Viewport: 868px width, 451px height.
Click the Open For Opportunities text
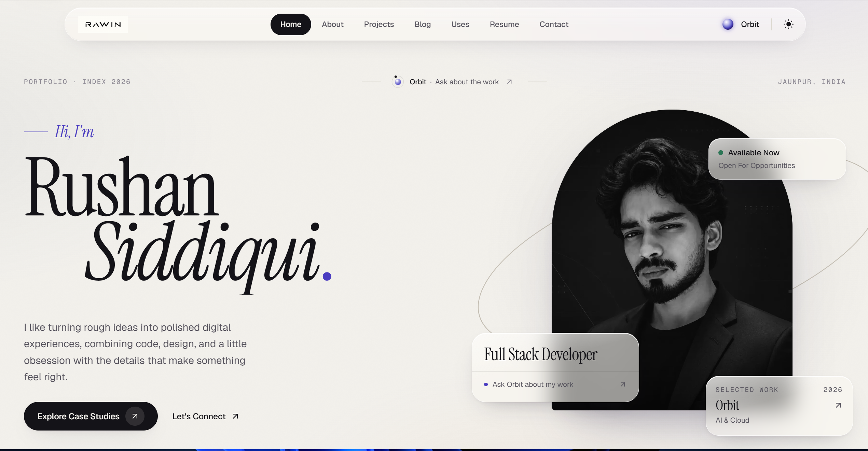[757, 166]
